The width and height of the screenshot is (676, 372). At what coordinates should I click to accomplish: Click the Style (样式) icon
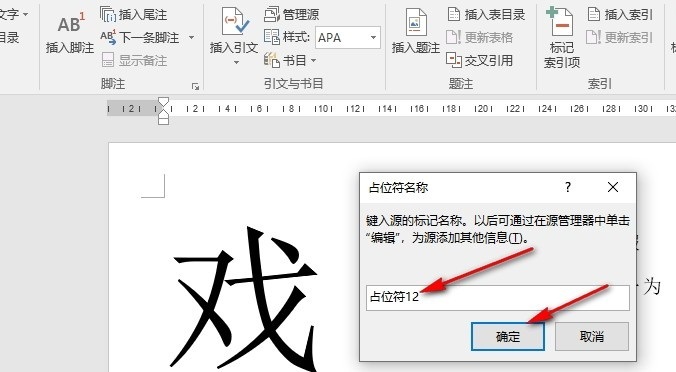click(272, 38)
